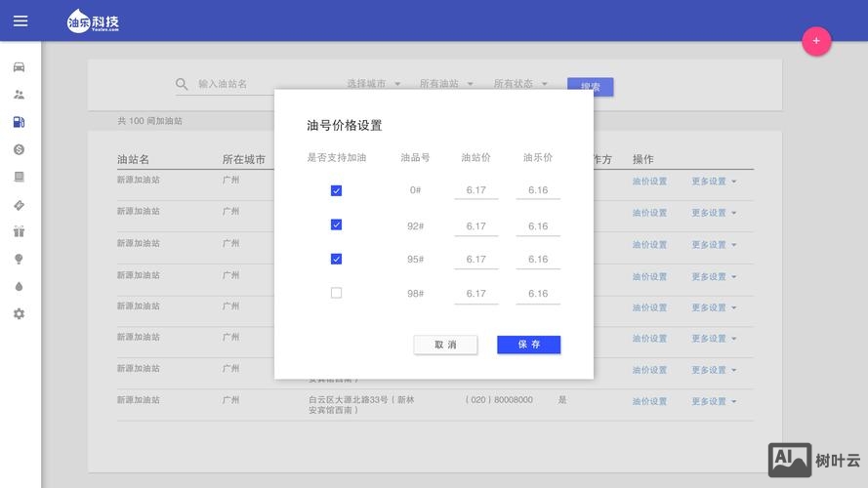Edit the 油乐价 field for 95#

point(538,260)
